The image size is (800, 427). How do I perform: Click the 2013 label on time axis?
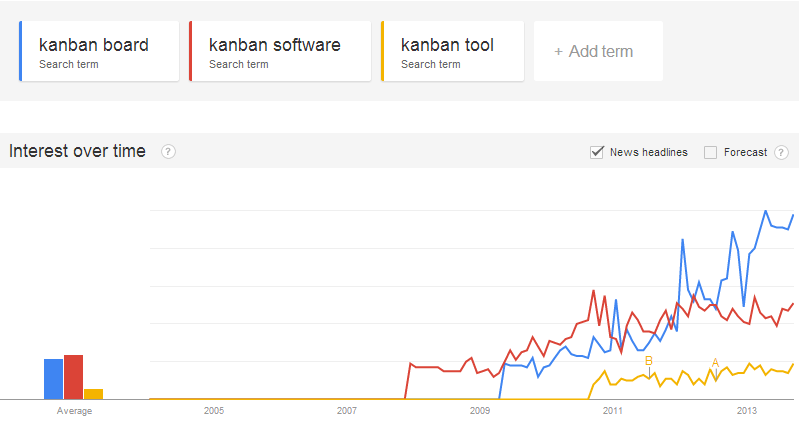(x=746, y=410)
